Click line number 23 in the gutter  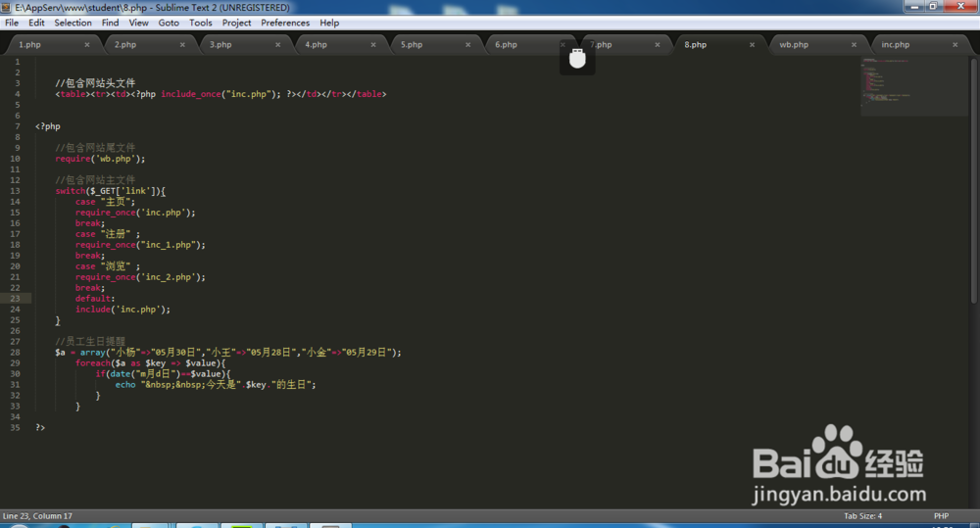click(15, 299)
